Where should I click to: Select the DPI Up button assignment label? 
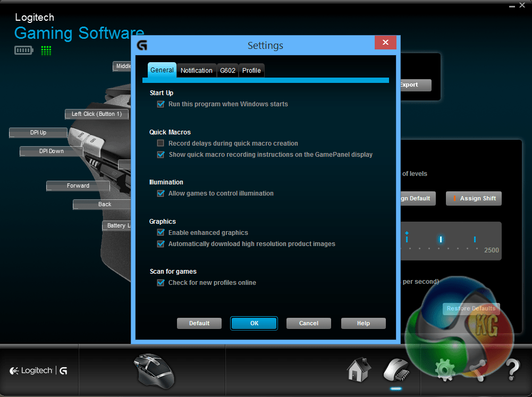click(x=38, y=132)
